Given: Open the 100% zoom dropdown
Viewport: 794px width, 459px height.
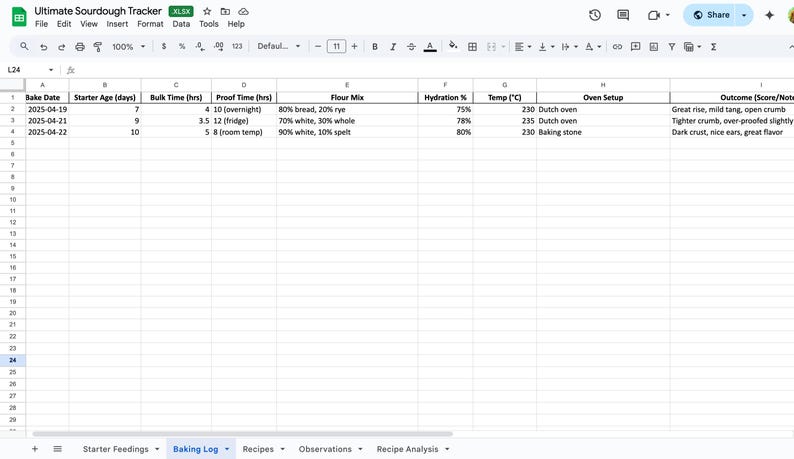Looking at the screenshot, I should click(x=129, y=47).
